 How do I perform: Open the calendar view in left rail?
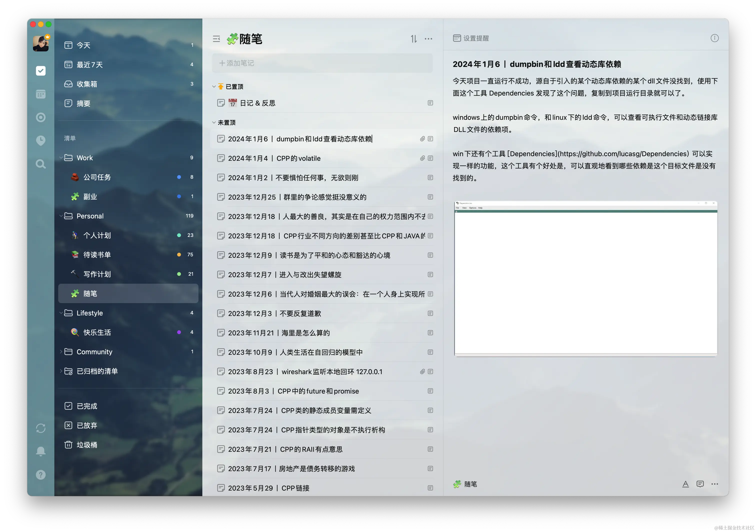point(40,94)
